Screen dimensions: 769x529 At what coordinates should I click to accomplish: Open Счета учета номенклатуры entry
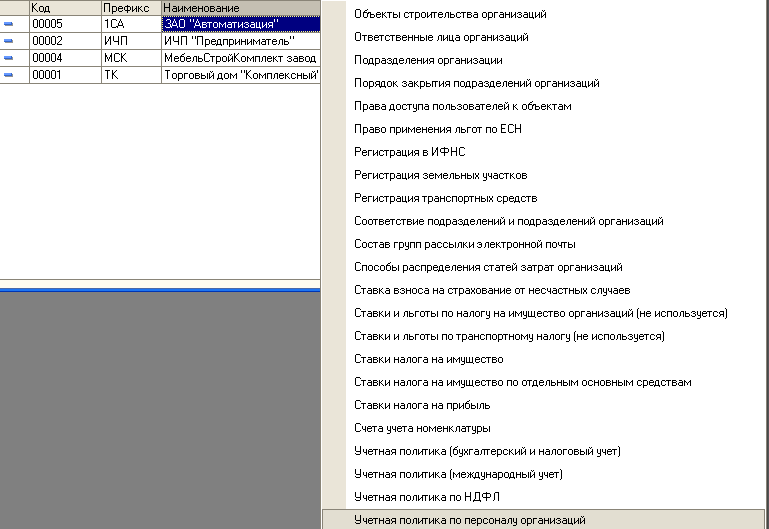tap(422, 428)
